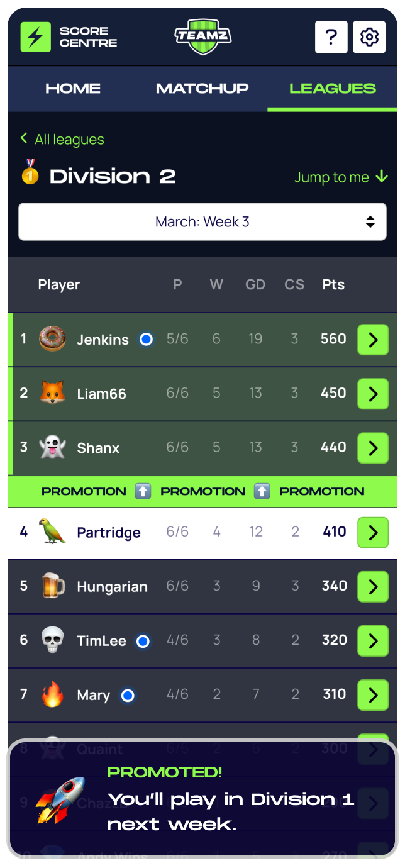Tap the blue status dot beside TimLee

143,641
